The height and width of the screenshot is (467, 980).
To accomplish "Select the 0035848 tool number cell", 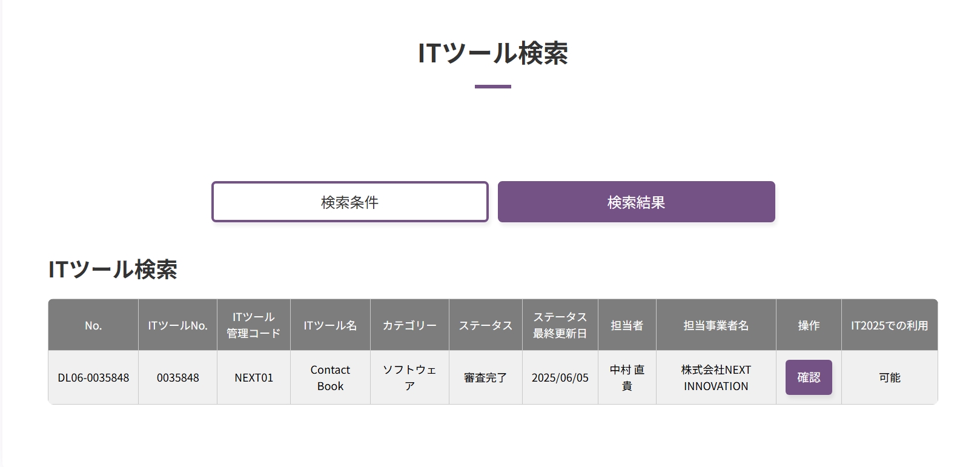I will tap(178, 377).
